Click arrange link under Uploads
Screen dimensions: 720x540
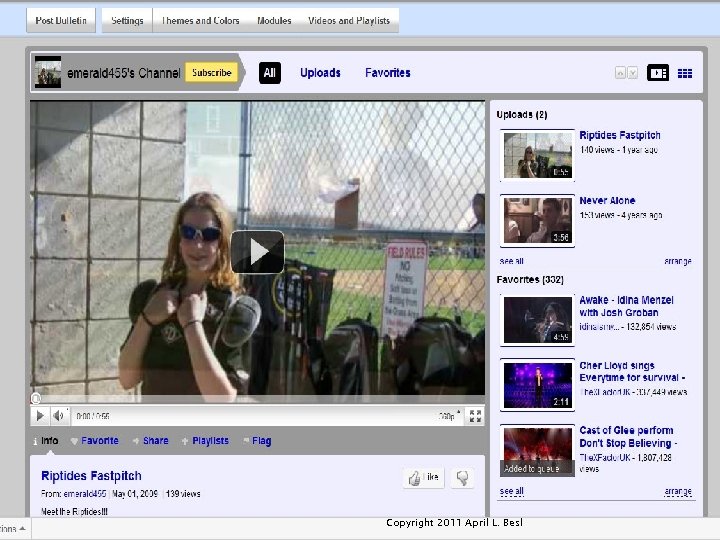coord(678,261)
